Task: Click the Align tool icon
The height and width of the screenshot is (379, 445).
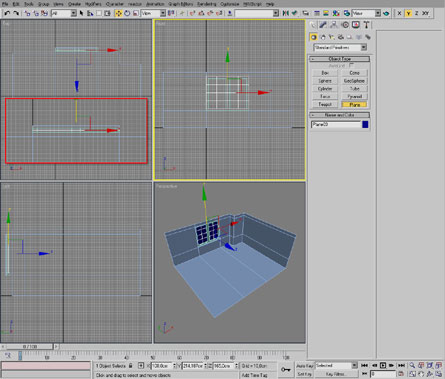Action: tap(294, 13)
